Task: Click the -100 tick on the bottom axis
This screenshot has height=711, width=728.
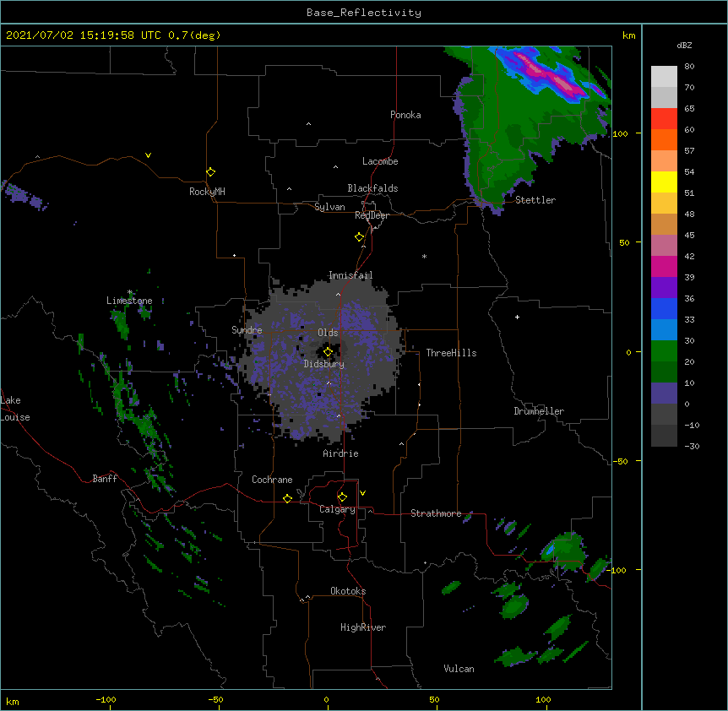Action: tap(106, 699)
